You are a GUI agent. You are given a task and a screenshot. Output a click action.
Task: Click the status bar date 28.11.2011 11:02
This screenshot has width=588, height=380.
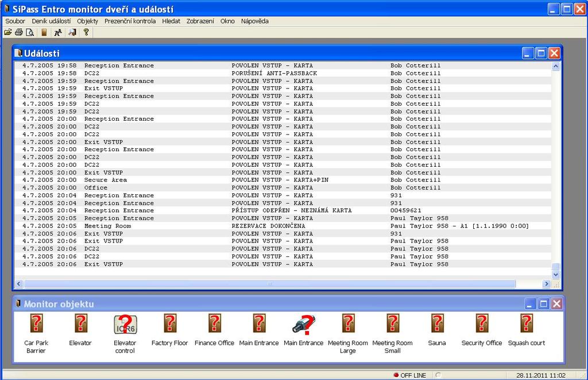click(x=541, y=375)
